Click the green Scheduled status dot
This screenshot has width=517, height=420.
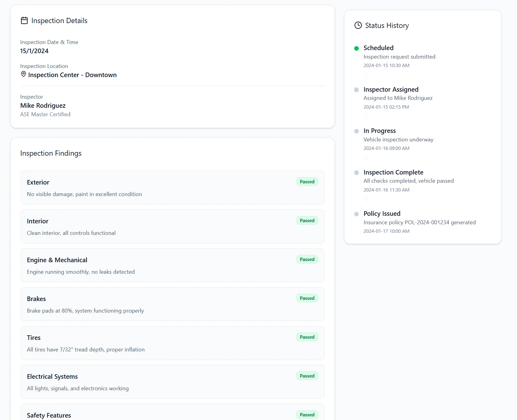[x=357, y=48]
